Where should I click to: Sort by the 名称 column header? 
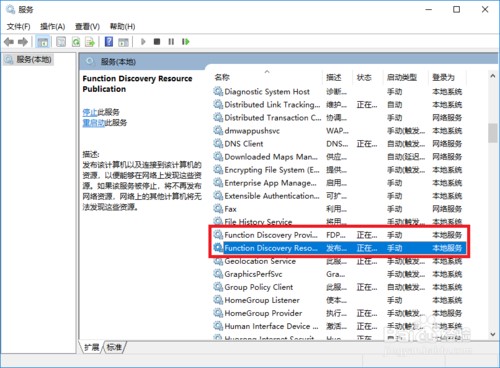click(267, 77)
